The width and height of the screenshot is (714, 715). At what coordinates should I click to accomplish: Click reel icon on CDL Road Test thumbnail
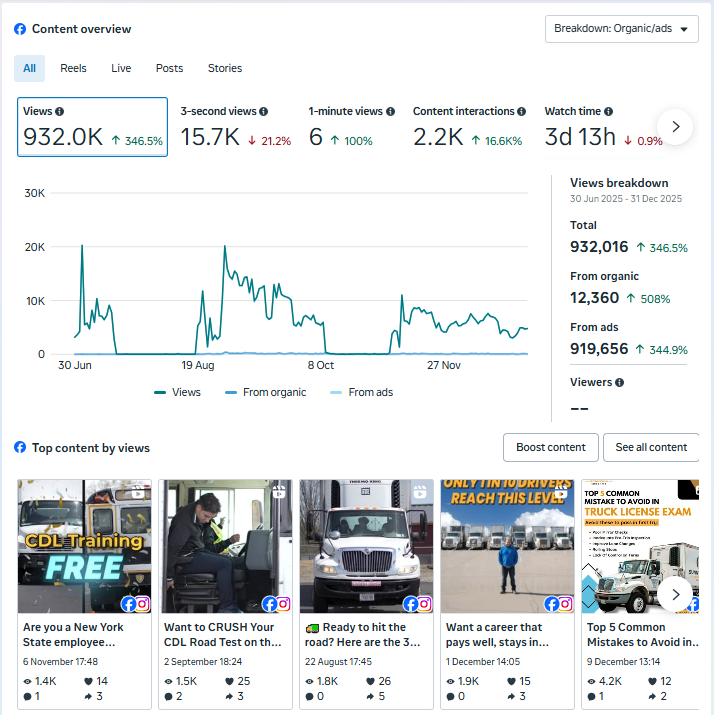coord(279,492)
